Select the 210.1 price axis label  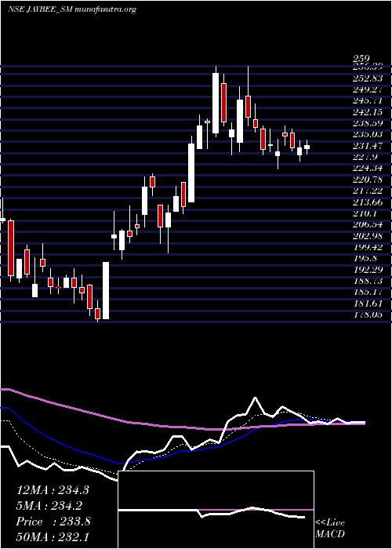[x=365, y=213]
